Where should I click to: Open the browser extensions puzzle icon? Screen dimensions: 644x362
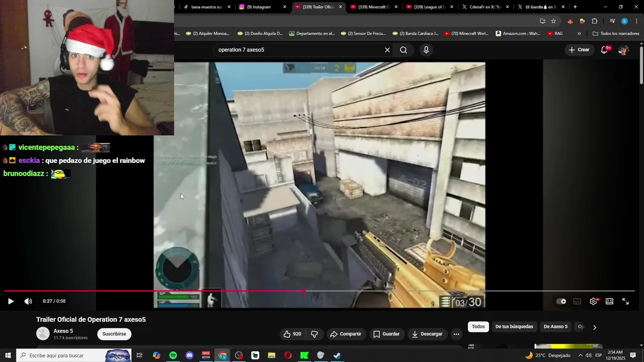595,21
